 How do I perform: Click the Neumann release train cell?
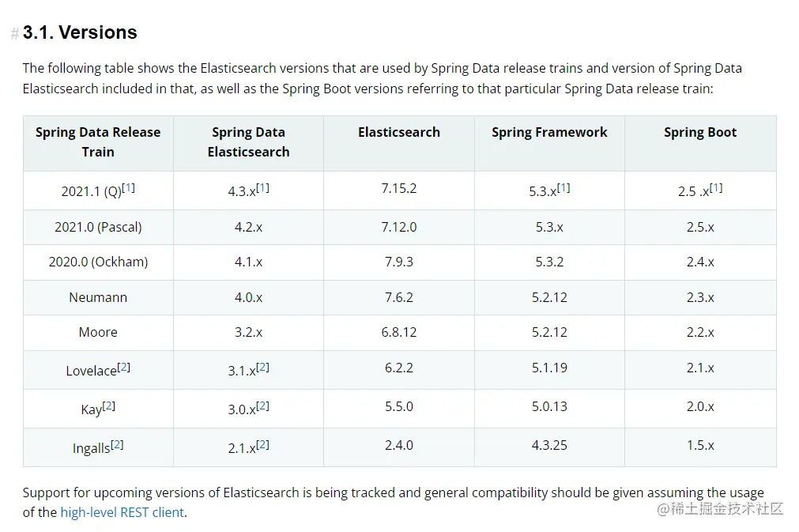(98, 297)
